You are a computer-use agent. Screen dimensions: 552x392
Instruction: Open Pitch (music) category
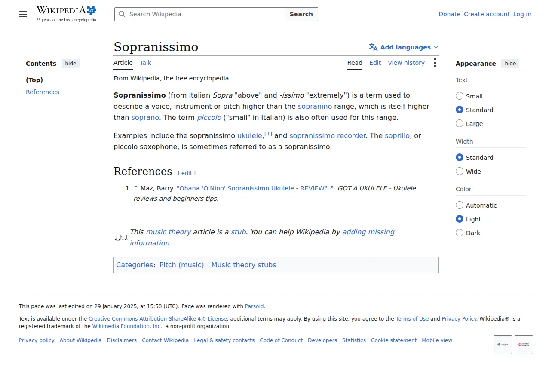tap(181, 265)
